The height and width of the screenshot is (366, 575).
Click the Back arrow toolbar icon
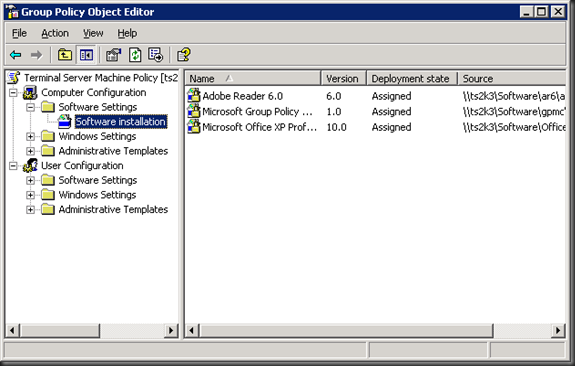point(15,55)
